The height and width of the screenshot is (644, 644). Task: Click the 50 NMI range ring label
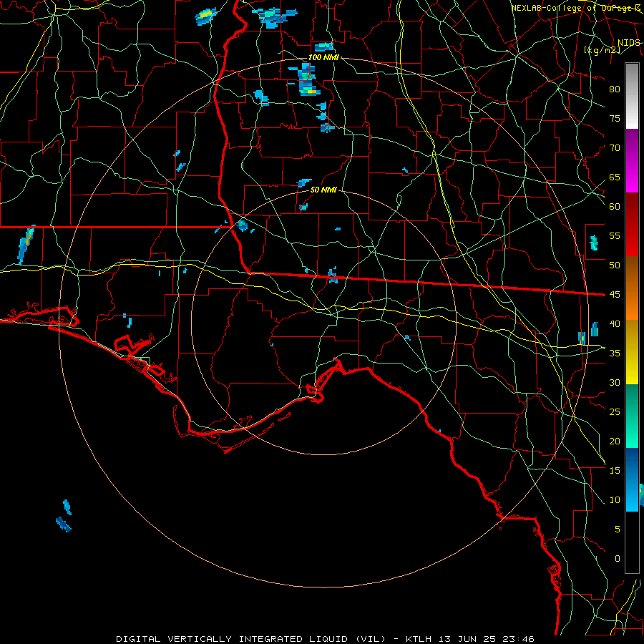[323, 190]
